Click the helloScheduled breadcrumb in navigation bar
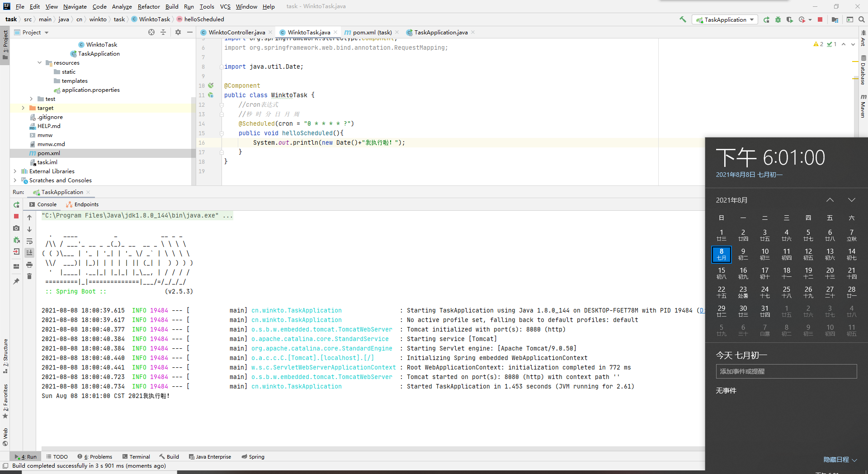 tap(200, 19)
